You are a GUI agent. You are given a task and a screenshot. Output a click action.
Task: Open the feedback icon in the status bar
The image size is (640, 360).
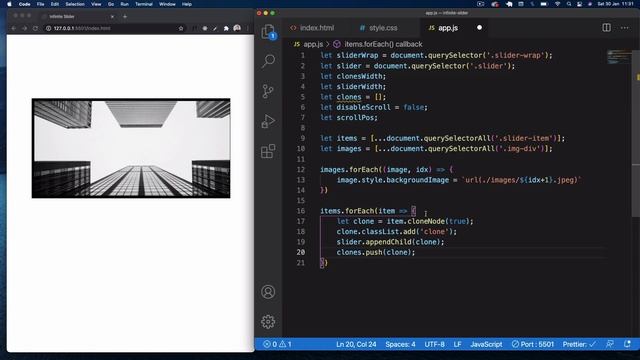tap(610, 344)
